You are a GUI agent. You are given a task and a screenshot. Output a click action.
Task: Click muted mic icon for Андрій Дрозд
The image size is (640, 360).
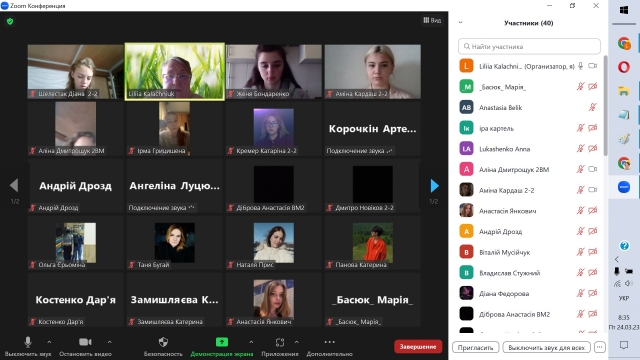(580, 231)
